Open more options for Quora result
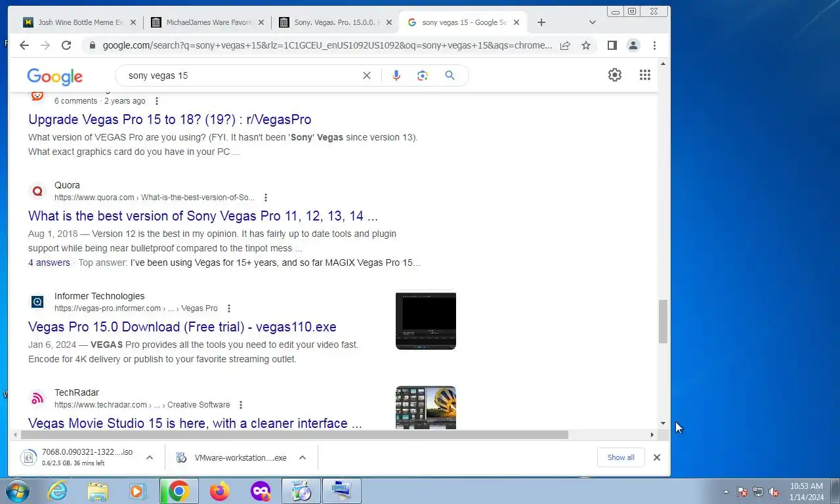 click(266, 198)
